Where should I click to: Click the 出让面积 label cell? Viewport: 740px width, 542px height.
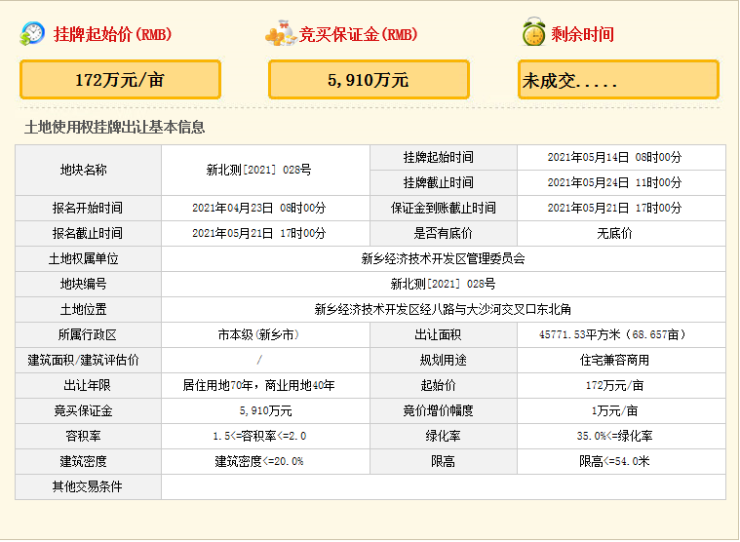tap(444, 335)
